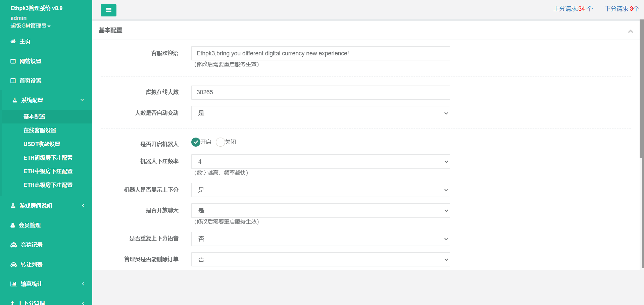Screen dimensions: 644x305
Task: Open the 是否开放聊天 dropdown
Action: 320,211
